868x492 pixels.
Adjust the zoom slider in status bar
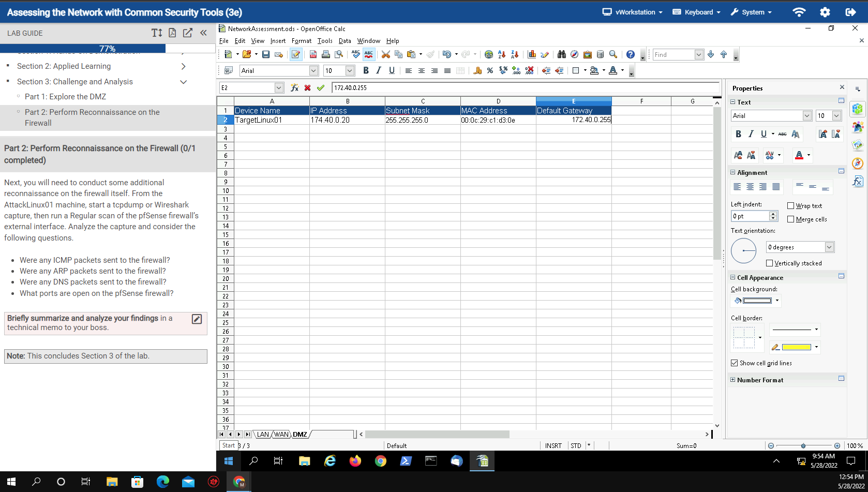804,445
